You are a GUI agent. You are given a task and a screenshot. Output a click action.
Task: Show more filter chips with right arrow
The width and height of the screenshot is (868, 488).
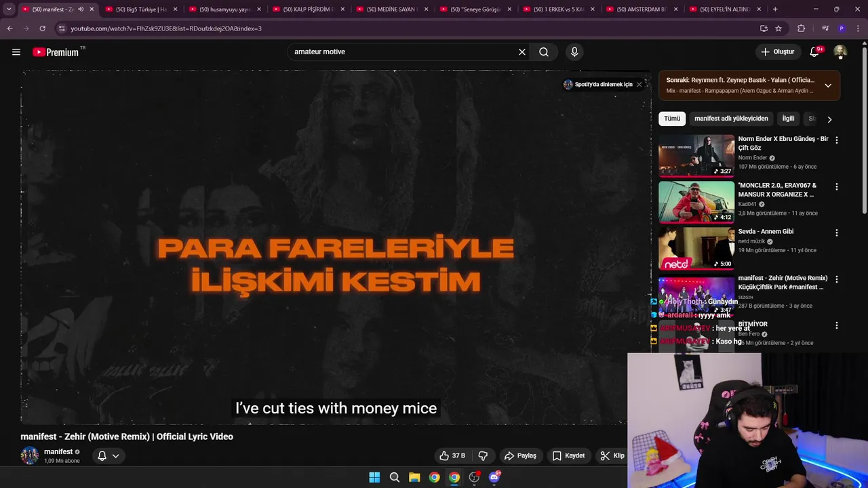pyautogui.click(x=829, y=119)
